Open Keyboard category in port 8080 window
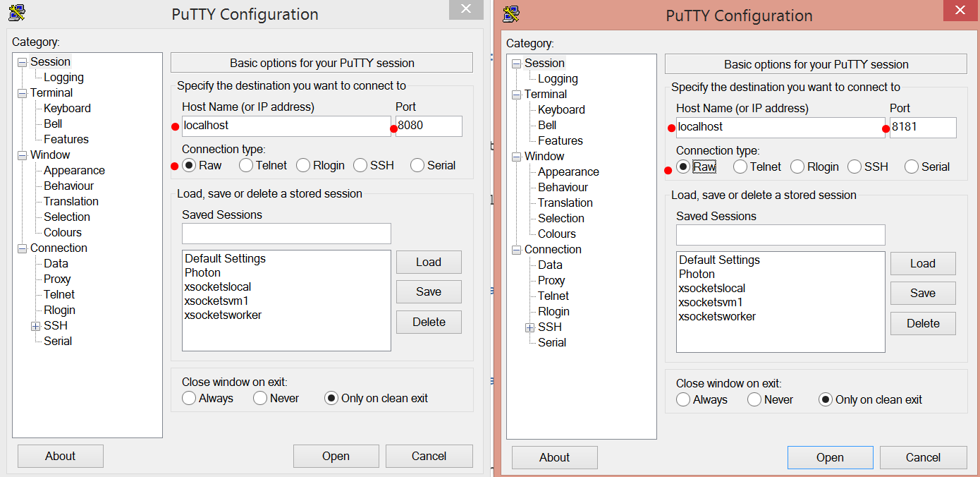The image size is (980, 477). point(67,108)
